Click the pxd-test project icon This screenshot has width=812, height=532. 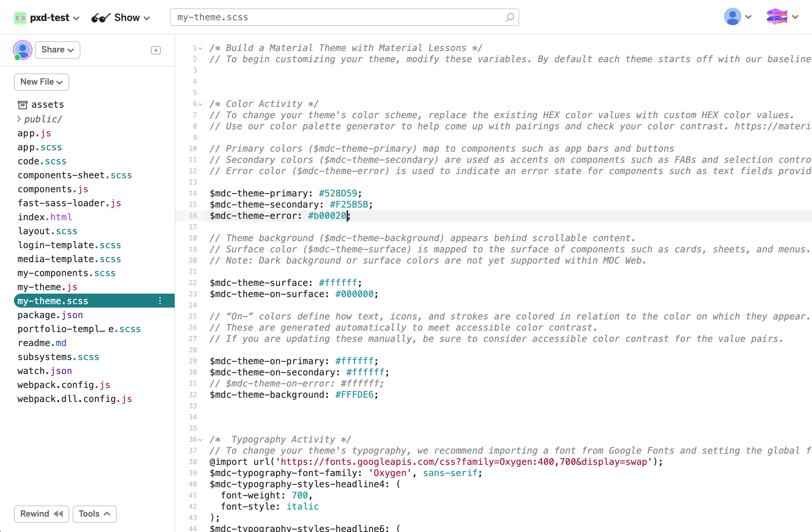[20, 17]
